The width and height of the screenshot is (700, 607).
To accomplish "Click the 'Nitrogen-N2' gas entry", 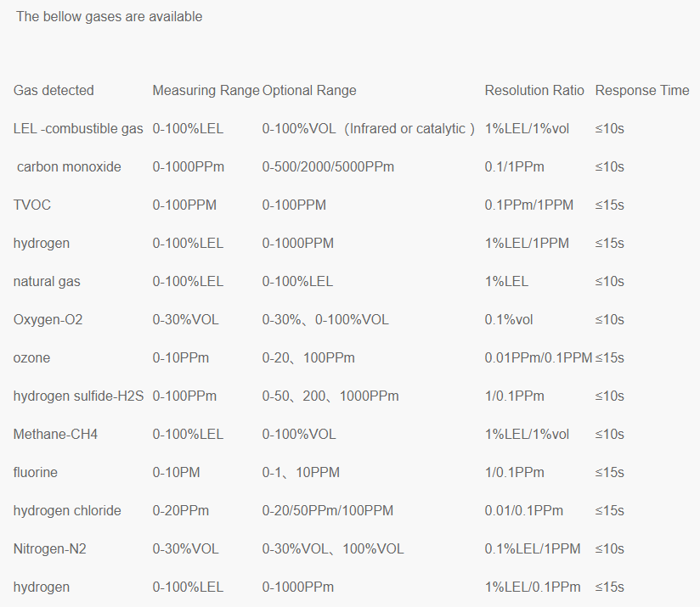I will [x=49, y=548].
